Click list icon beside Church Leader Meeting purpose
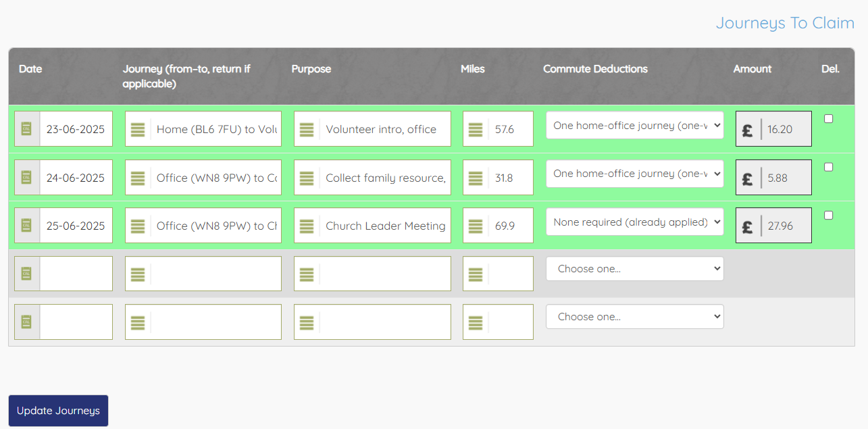 point(307,226)
